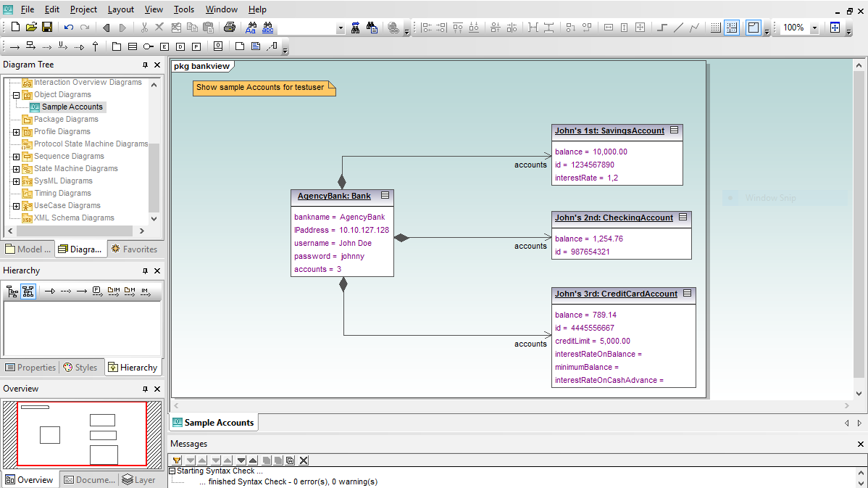868x488 pixels.
Task: Click the Diagram Tree horizontal scrollbar
Action: click(x=76, y=231)
